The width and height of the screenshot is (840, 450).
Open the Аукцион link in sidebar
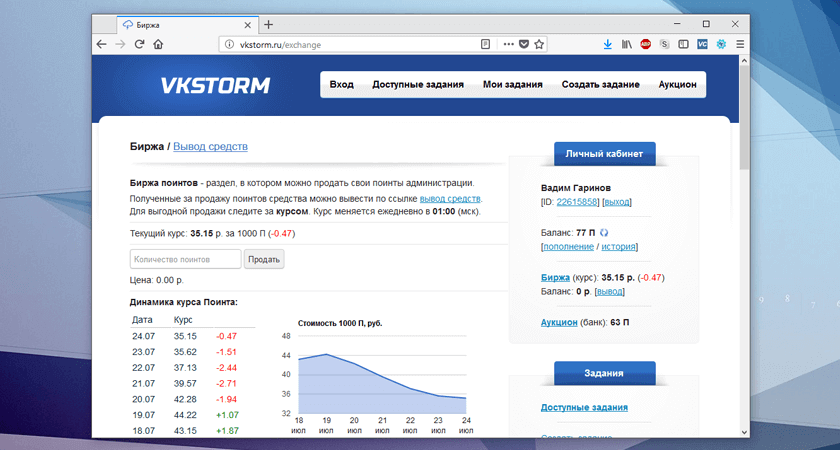(x=559, y=322)
